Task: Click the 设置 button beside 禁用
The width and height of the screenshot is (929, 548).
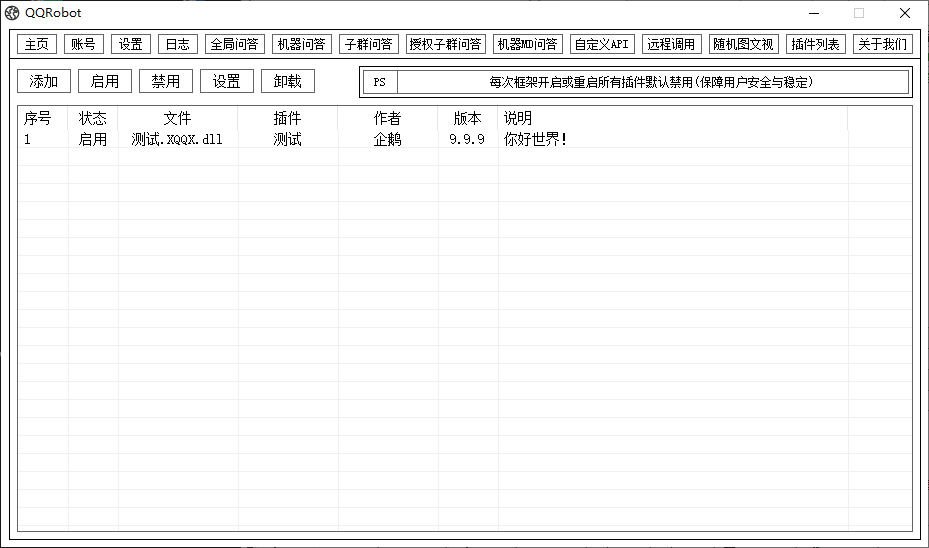Action: coord(227,82)
